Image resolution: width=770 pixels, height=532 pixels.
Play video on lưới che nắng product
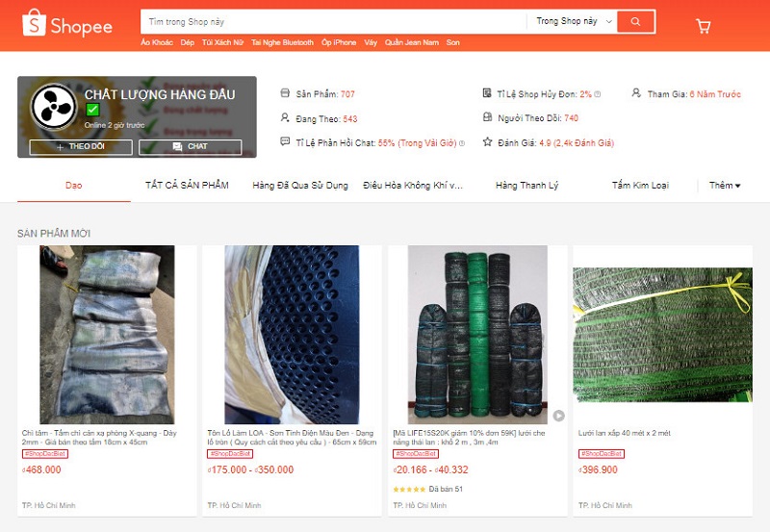point(558,416)
